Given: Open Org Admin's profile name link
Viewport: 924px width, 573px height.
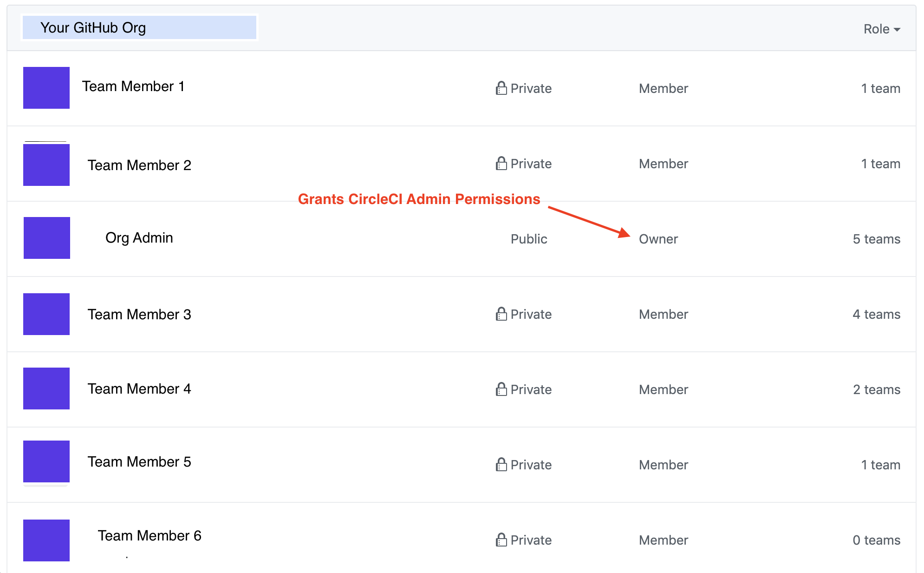Looking at the screenshot, I should [x=139, y=237].
